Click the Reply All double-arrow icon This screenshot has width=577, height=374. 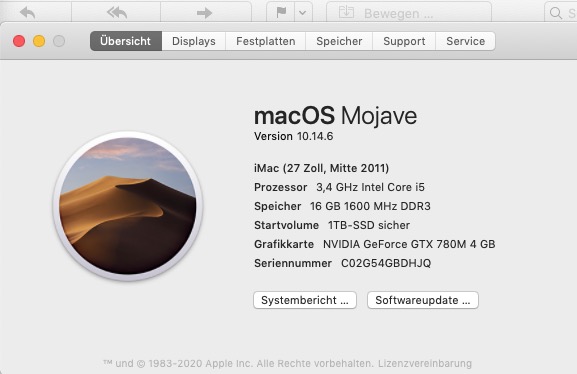pos(117,13)
